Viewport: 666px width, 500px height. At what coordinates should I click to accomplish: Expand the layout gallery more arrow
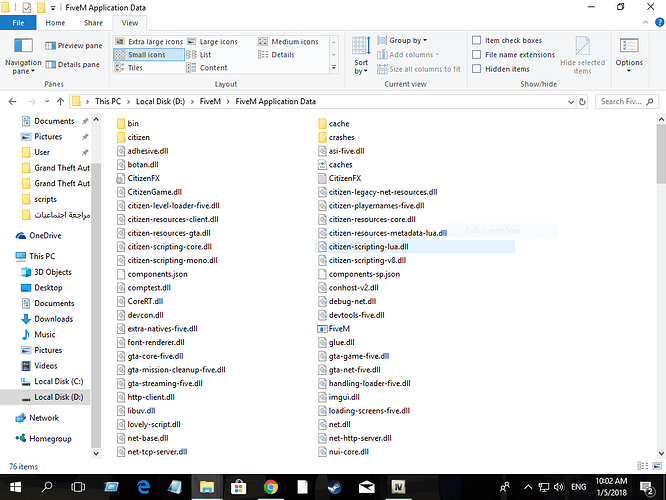pyautogui.click(x=334, y=68)
